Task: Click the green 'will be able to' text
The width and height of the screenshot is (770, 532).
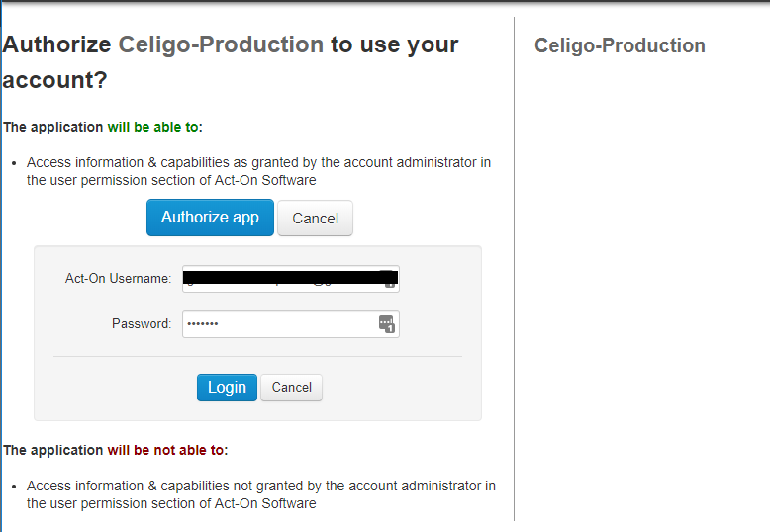Action: click(x=152, y=127)
